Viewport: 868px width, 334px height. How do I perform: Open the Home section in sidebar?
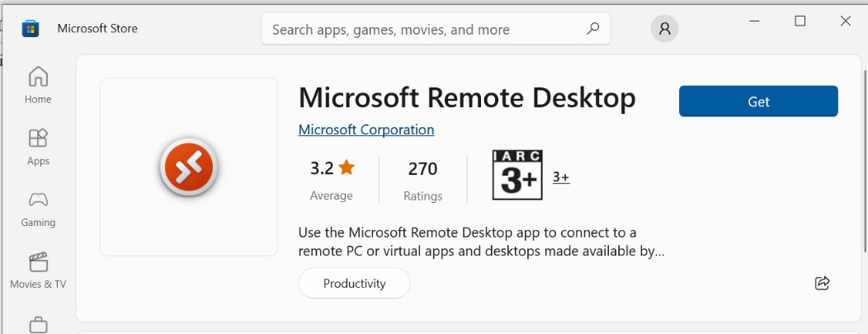click(x=38, y=85)
